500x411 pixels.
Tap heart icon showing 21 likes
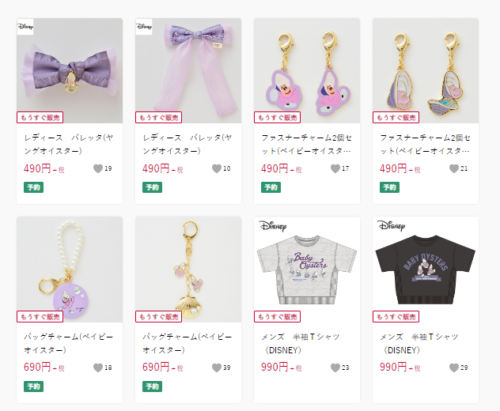(x=454, y=169)
